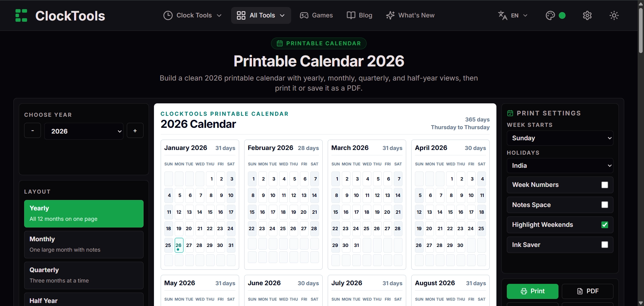Open the Games menu item
This screenshot has height=306, width=644.
pos(316,15)
